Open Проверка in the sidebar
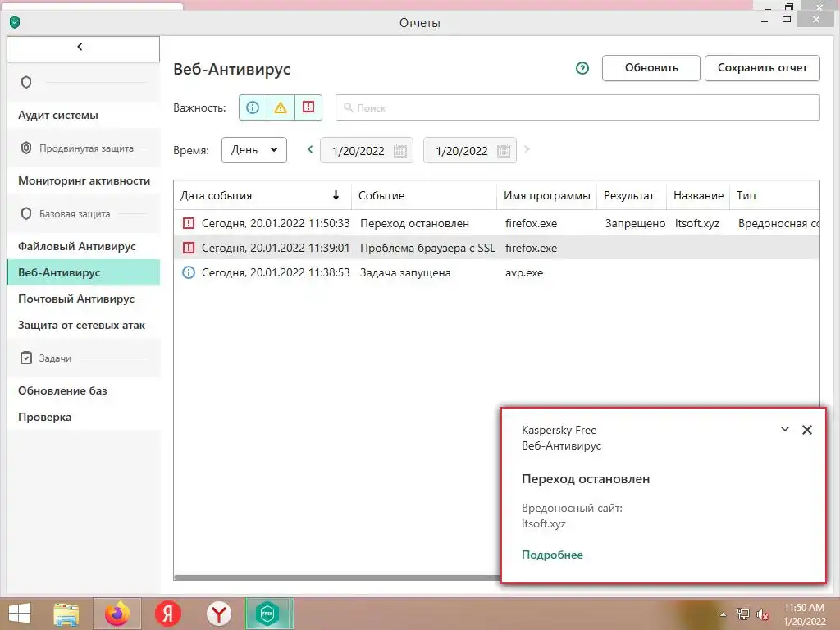 click(83, 417)
